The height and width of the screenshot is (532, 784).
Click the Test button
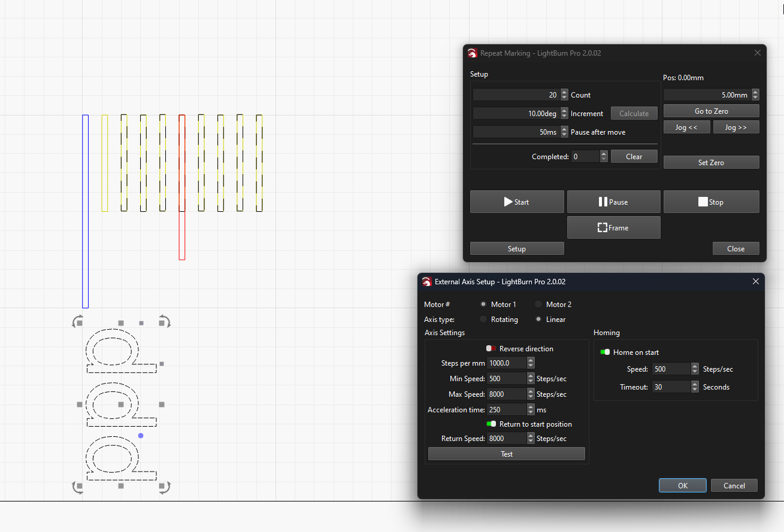point(506,454)
